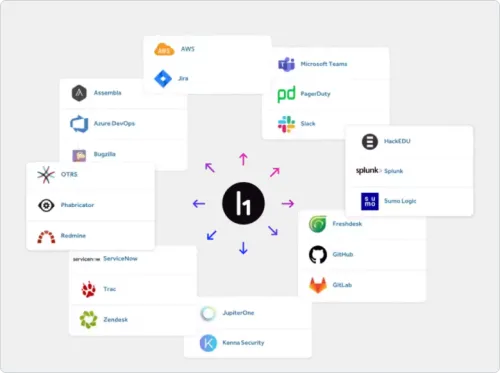
Task: Click the Assembla hexagon icon
Action: click(x=79, y=93)
